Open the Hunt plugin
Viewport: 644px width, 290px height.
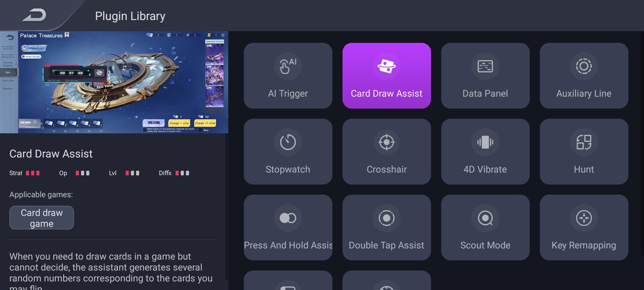584,151
